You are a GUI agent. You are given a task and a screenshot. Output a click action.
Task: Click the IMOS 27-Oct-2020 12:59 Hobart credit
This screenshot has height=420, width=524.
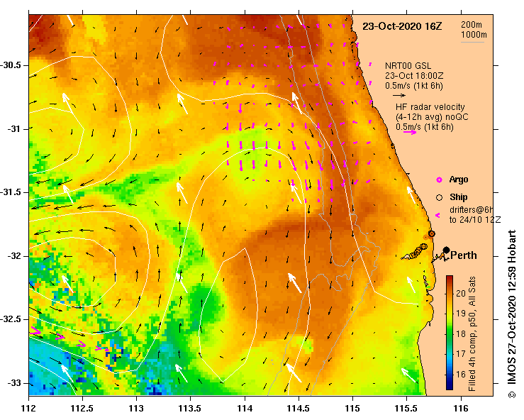[512, 314]
